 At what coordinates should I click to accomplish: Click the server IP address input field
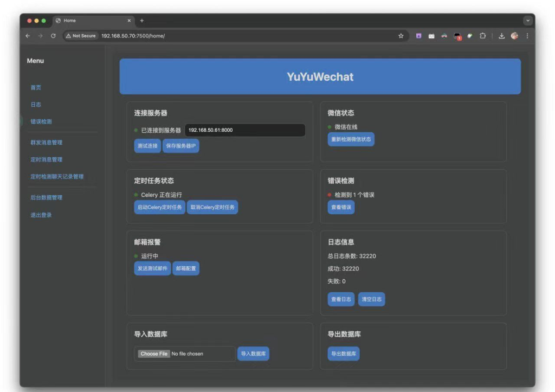(243, 130)
